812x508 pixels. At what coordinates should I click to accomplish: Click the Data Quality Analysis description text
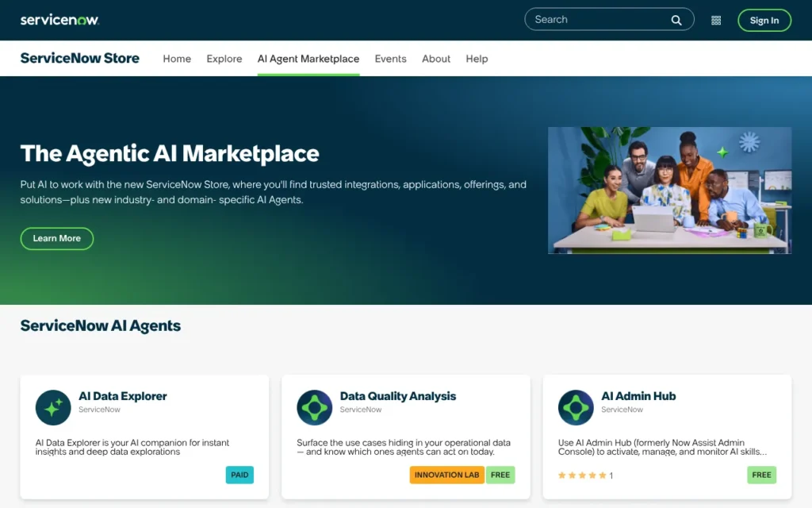coord(404,447)
